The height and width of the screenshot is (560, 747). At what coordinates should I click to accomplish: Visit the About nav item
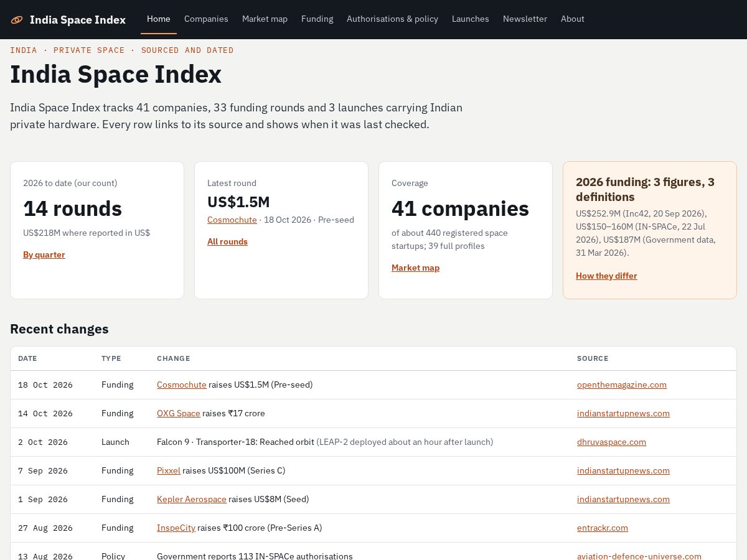tap(573, 19)
